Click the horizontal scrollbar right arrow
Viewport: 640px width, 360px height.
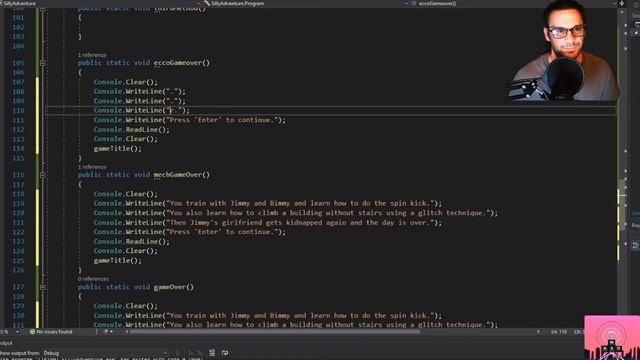(x=538, y=332)
